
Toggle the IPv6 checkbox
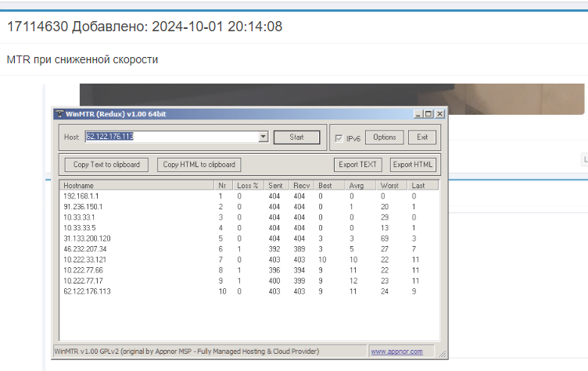tap(339, 138)
